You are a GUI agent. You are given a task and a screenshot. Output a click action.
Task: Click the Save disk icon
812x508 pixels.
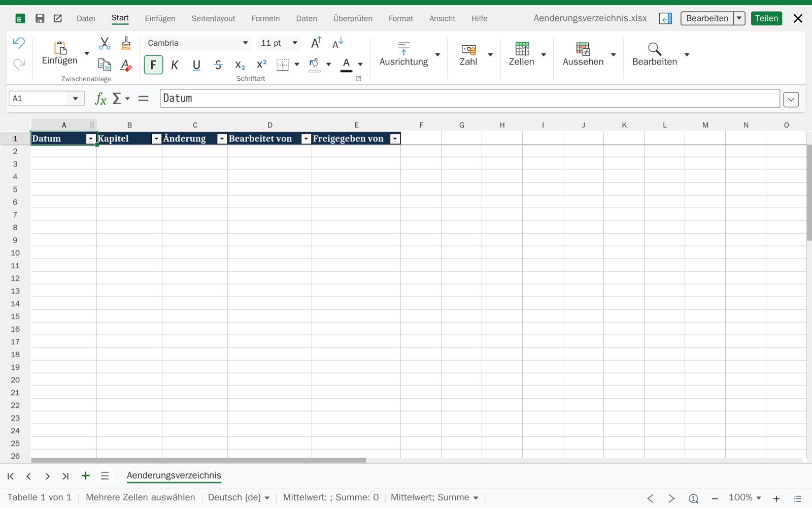pyautogui.click(x=40, y=18)
